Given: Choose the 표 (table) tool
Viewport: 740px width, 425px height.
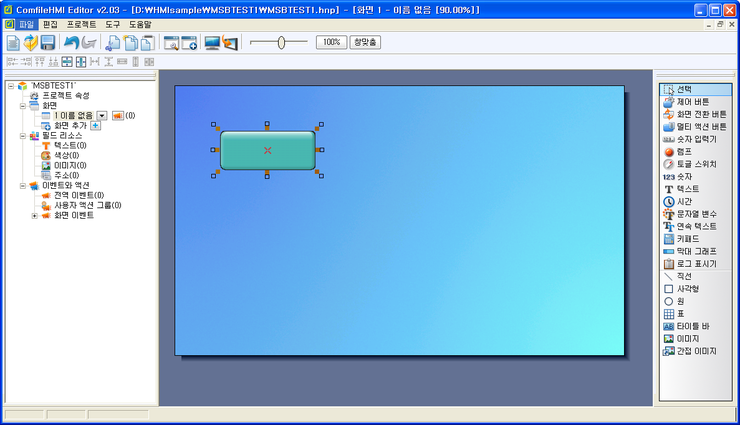Looking at the screenshot, I should pos(681,313).
